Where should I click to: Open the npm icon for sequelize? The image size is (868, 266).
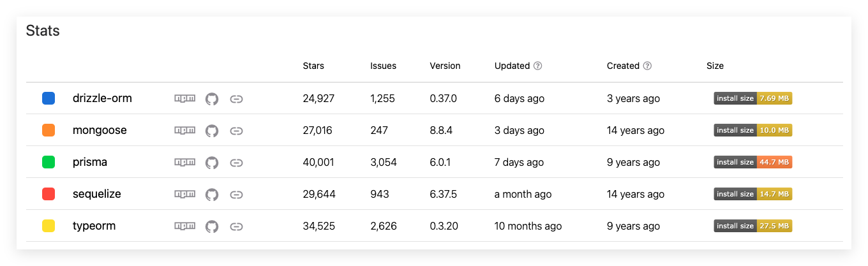point(185,194)
